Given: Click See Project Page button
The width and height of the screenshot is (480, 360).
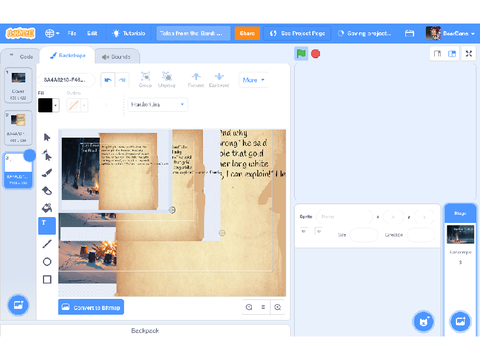Looking at the screenshot, I should [x=297, y=33].
